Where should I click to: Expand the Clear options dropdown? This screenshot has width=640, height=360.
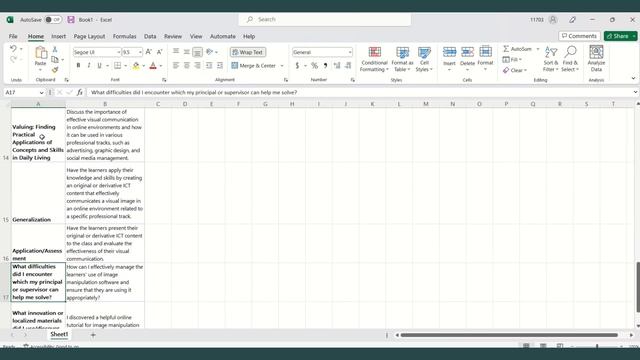525,70
